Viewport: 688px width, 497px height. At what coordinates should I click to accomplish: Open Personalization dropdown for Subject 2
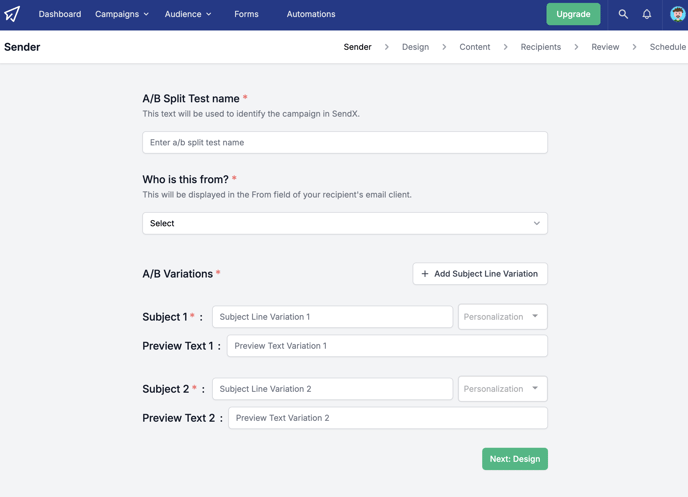click(x=503, y=389)
